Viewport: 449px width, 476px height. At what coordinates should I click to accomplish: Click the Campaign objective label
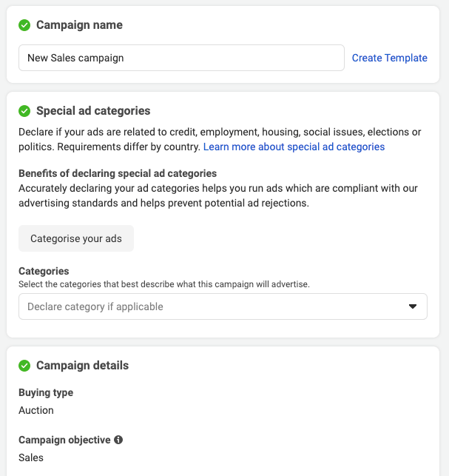[x=64, y=440]
